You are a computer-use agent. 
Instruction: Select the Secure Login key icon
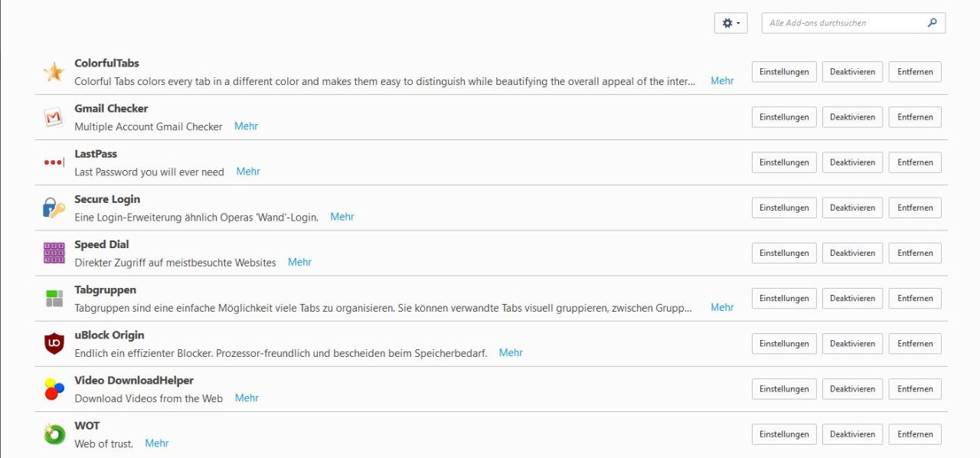(x=54, y=208)
